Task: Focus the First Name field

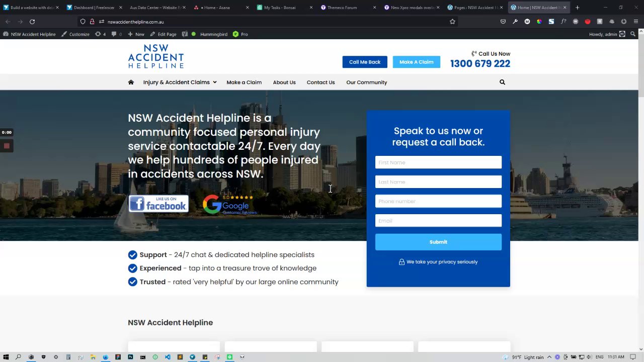Action: 438,162
